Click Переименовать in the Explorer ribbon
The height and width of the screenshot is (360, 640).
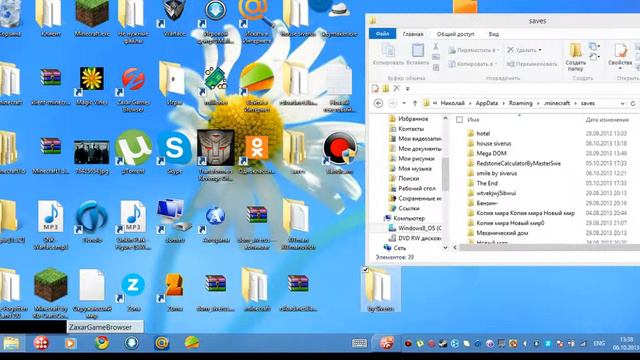(x=532, y=64)
